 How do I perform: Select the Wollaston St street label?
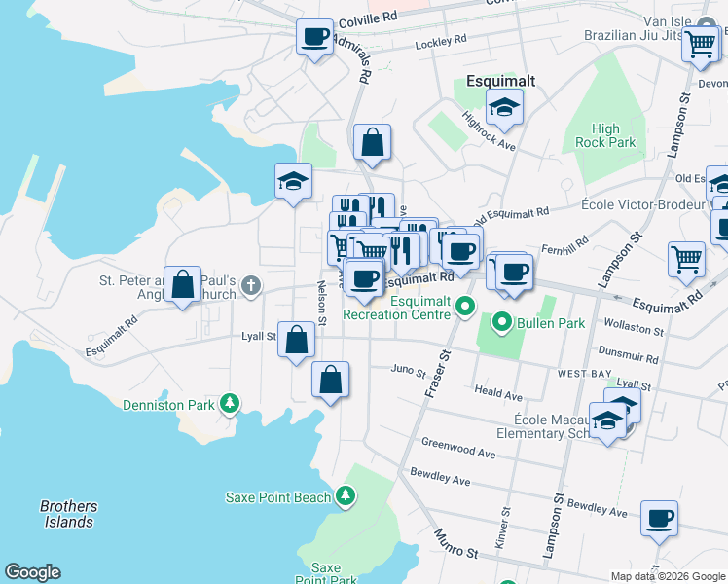coord(634,327)
